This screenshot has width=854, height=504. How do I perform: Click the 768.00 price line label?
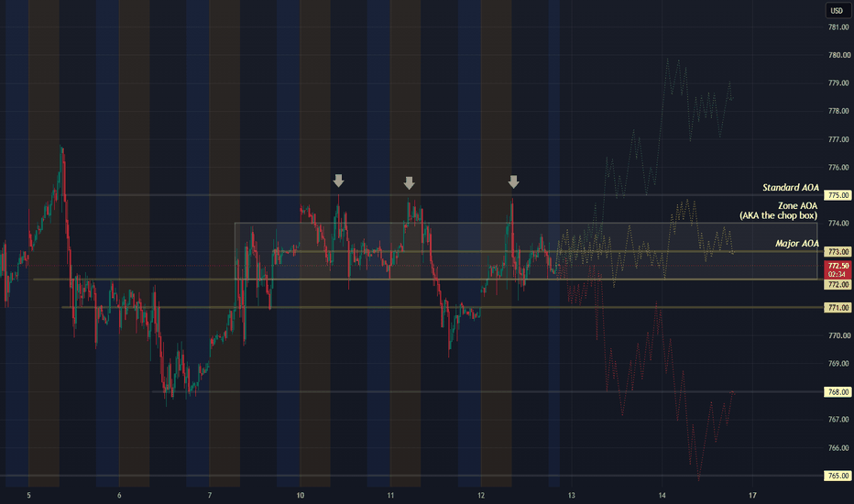(x=838, y=392)
